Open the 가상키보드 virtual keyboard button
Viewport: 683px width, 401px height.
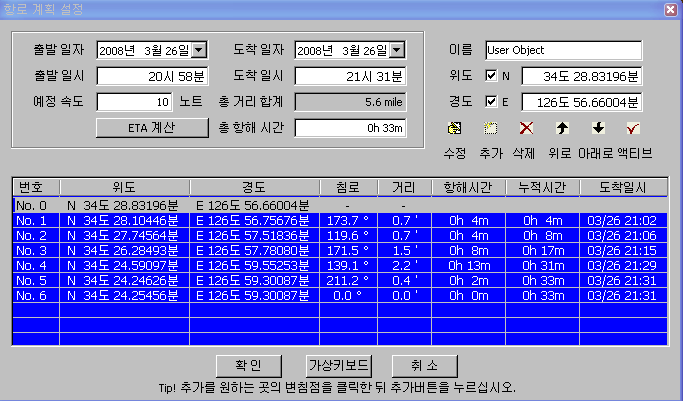pyautogui.click(x=339, y=366)
